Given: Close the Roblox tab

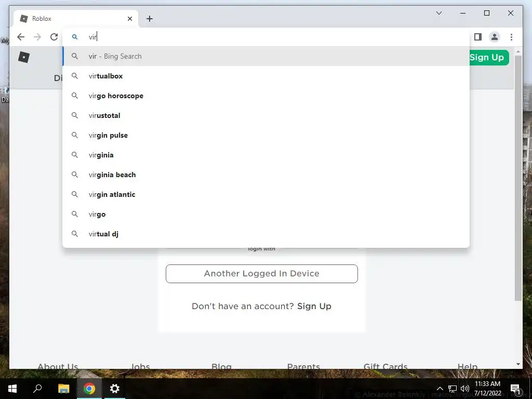Looking at the screenshot, I should [129, 19].
